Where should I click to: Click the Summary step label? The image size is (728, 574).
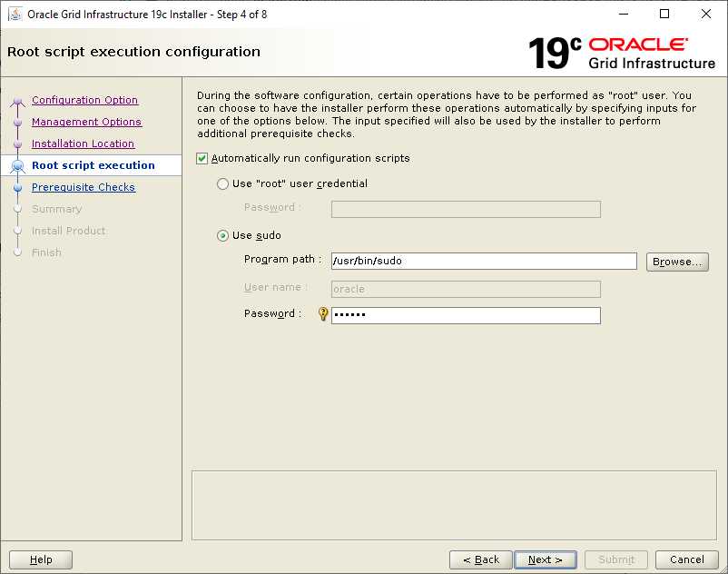[56, 209]
